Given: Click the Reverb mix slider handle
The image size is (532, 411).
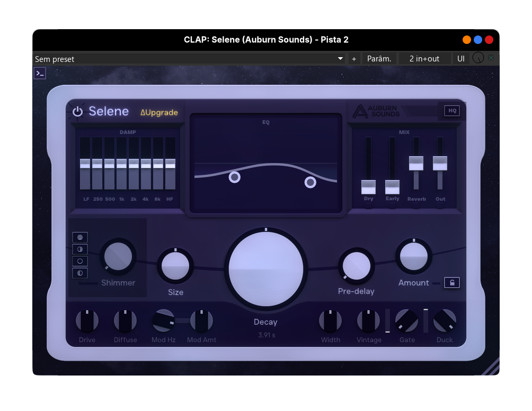Looking at the screenshot, I should 416,163.
